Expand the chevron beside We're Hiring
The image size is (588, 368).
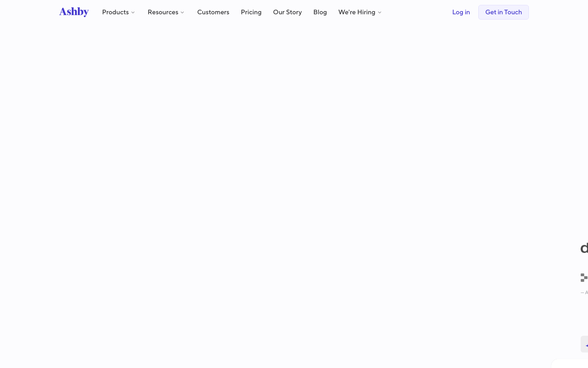point(380,13)
